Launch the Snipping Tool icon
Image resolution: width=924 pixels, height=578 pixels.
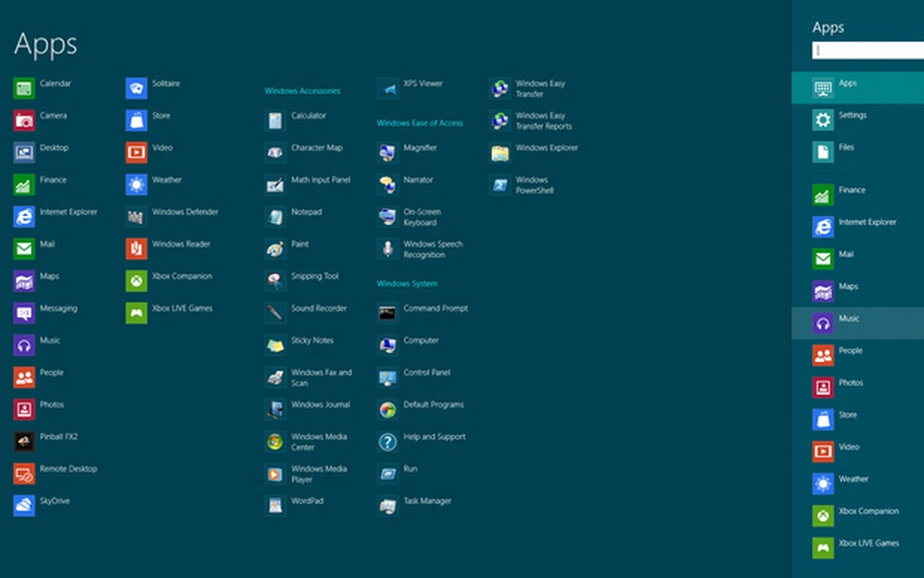[275, 281]
